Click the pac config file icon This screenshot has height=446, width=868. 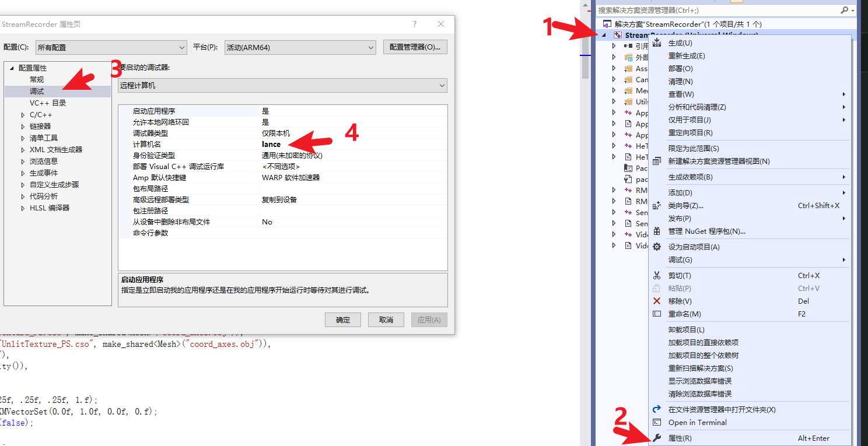tap(628, 179)
